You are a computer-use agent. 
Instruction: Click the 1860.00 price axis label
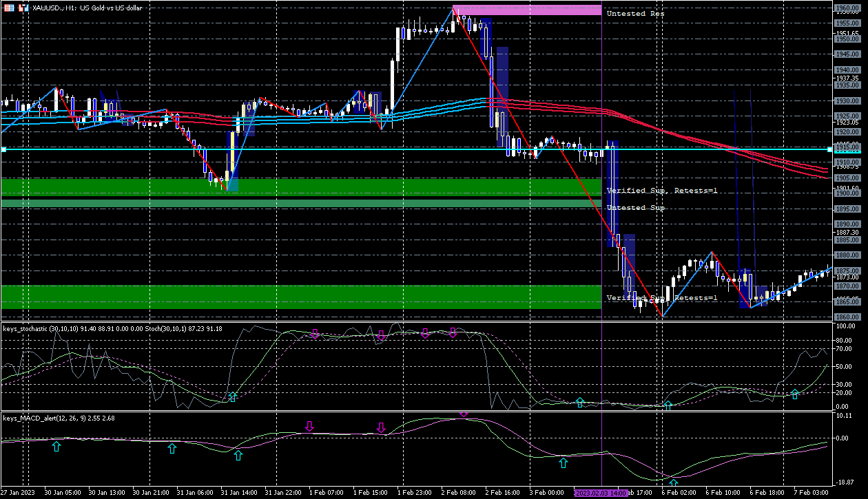846,317
